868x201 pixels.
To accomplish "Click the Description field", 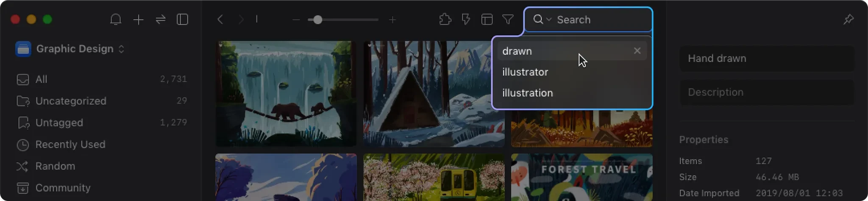I will (x=767, y=92).
